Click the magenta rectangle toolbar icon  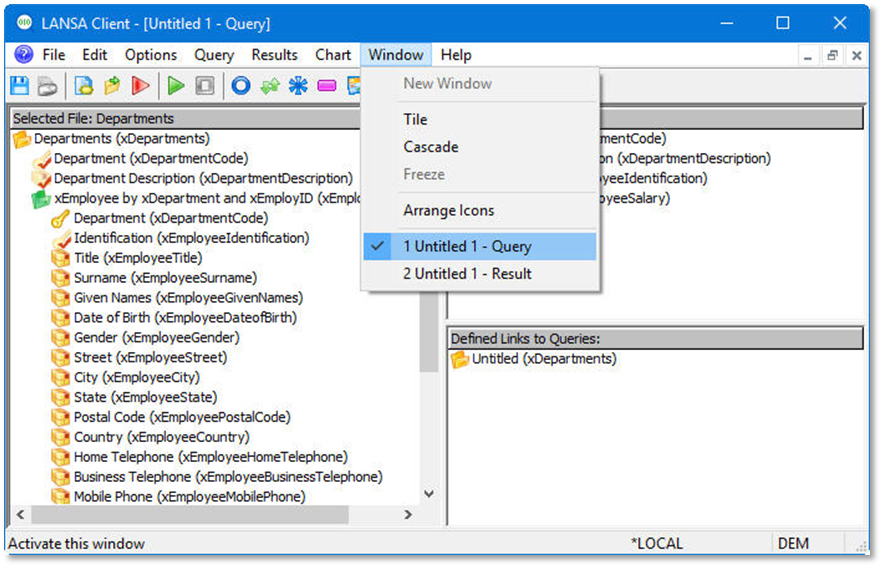[x=326, y=86]
